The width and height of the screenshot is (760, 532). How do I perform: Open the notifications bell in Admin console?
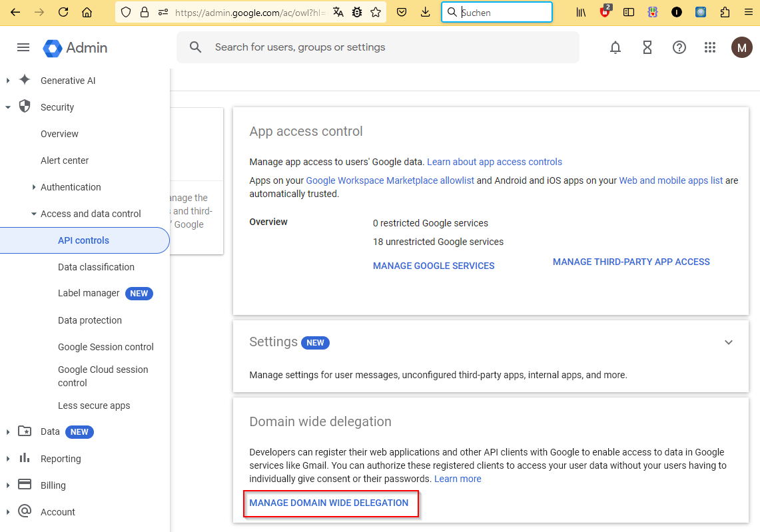click(615, 47)
